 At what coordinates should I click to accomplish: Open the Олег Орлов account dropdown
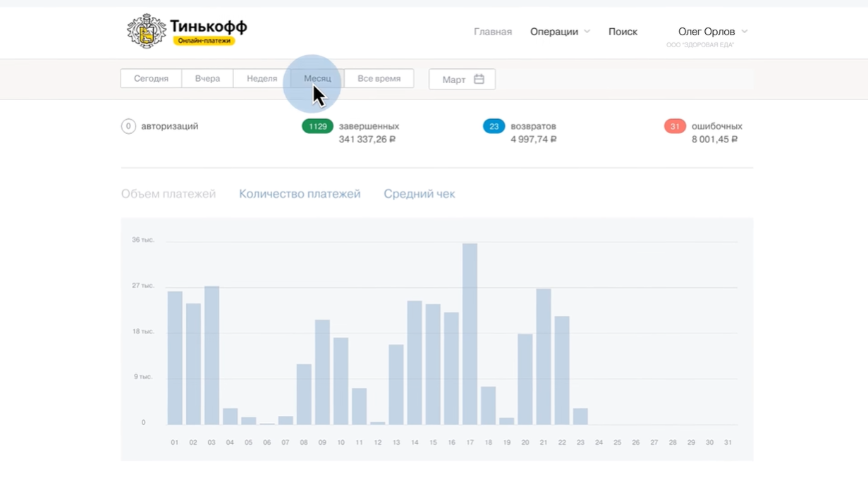pos(712,32)
